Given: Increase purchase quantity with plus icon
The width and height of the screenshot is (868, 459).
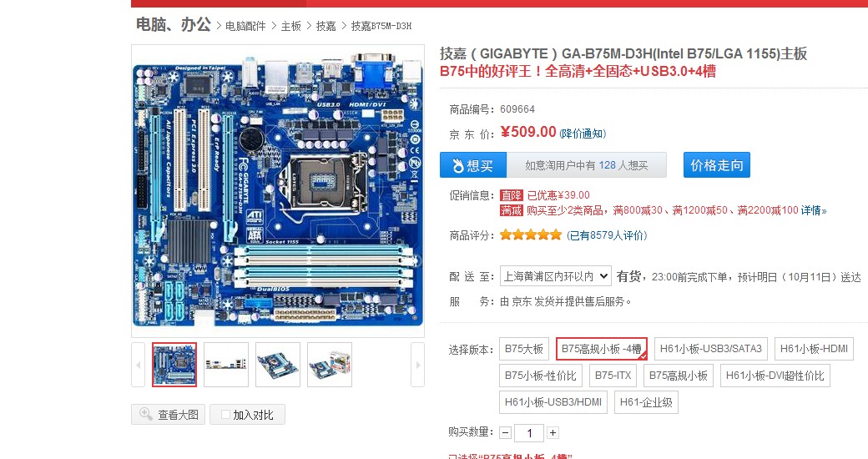Looking at the screenshot, I should click(x=553, y=432).
